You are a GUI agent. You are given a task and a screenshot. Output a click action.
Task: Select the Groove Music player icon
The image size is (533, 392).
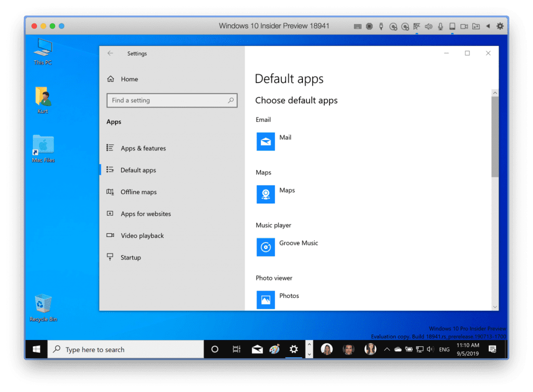265,247
